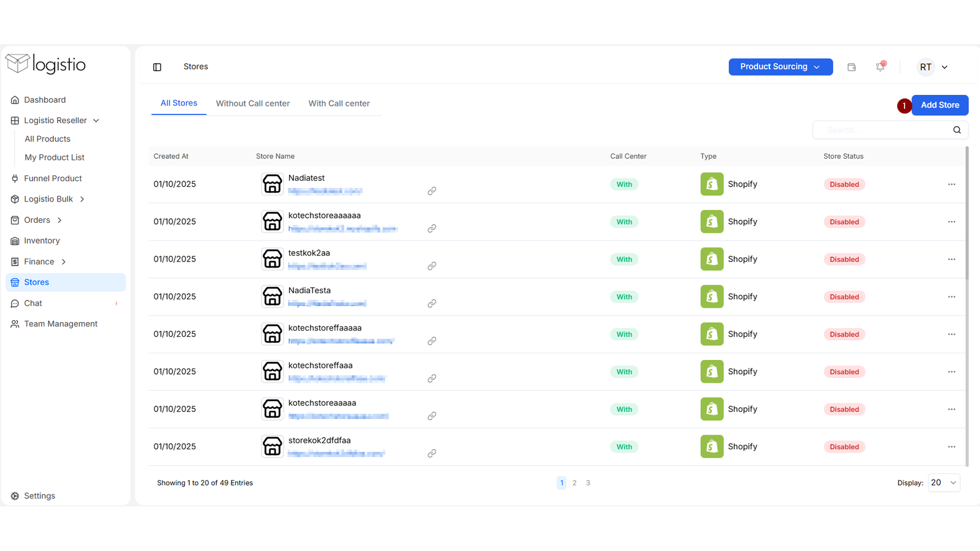Open Settings in sidebar
Screen dimensions: 980x551
point(40,496)
